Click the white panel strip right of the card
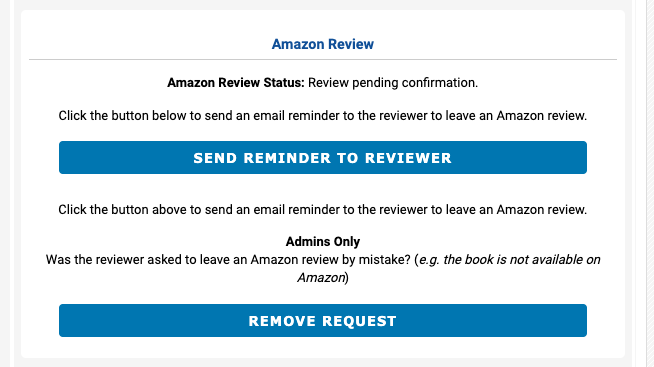This screenshot has width=654, height=367. (x=639, y=184)
